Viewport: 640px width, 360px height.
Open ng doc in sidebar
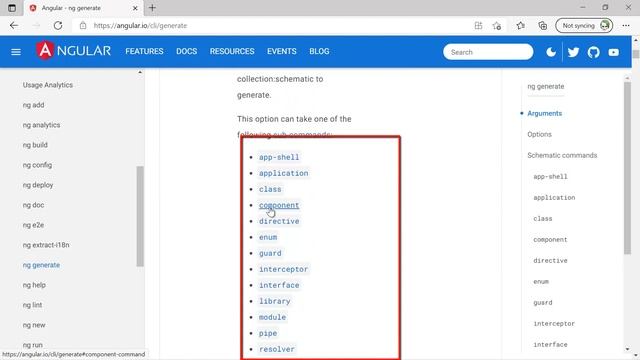(33, 205)
